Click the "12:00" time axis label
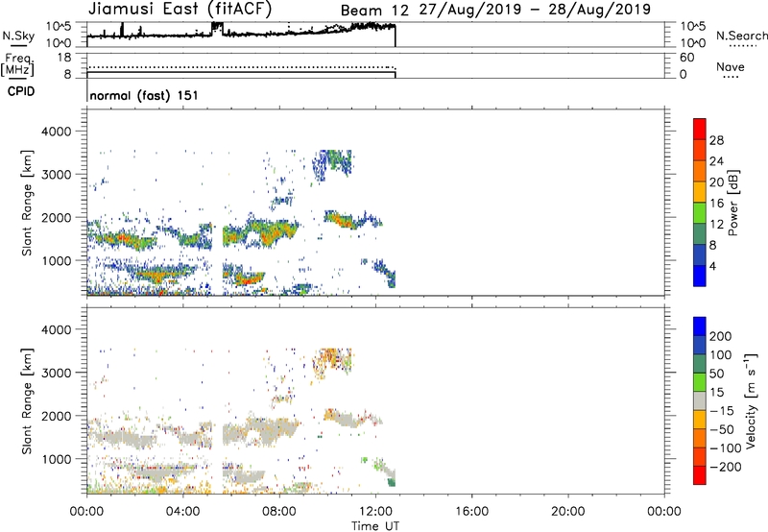 [375, 512]
